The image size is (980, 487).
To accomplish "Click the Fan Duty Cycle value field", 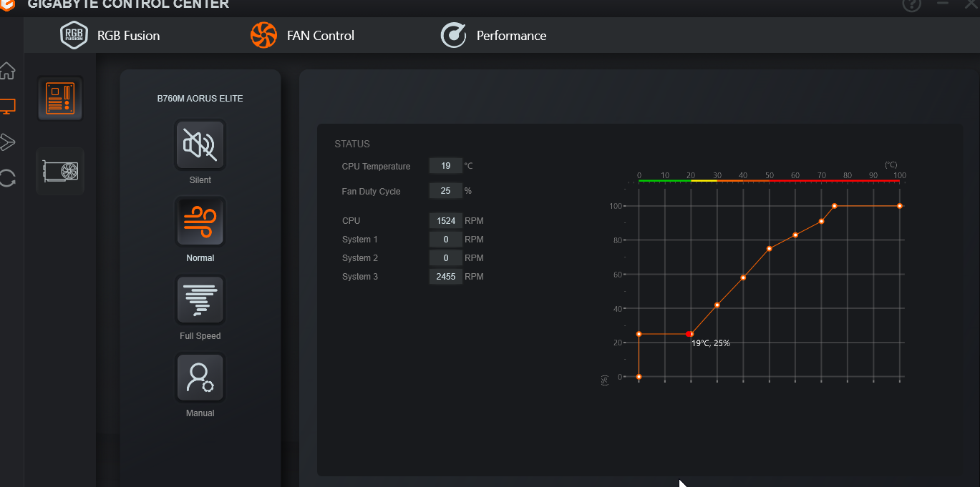I will [446, 191].
